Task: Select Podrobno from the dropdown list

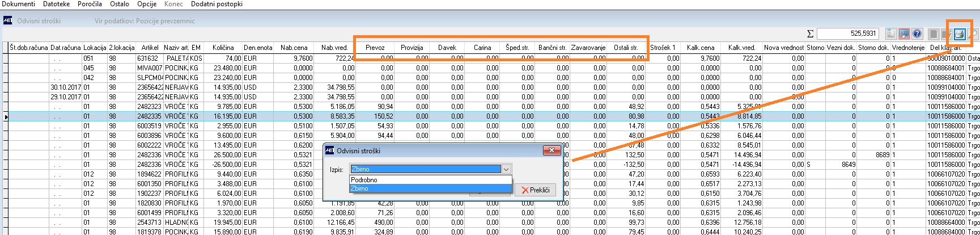Action: [431, 180]
